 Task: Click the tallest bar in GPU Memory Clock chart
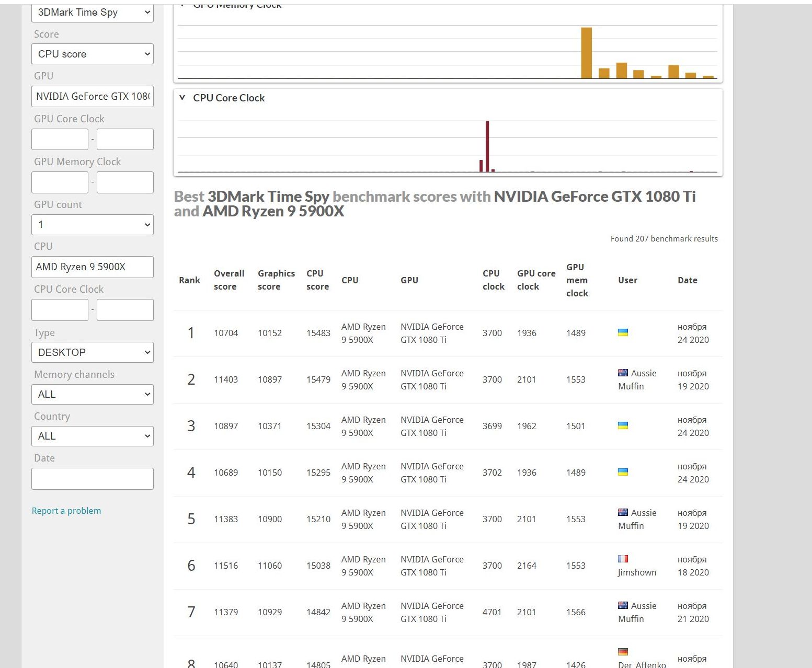(x=586, y=53)
